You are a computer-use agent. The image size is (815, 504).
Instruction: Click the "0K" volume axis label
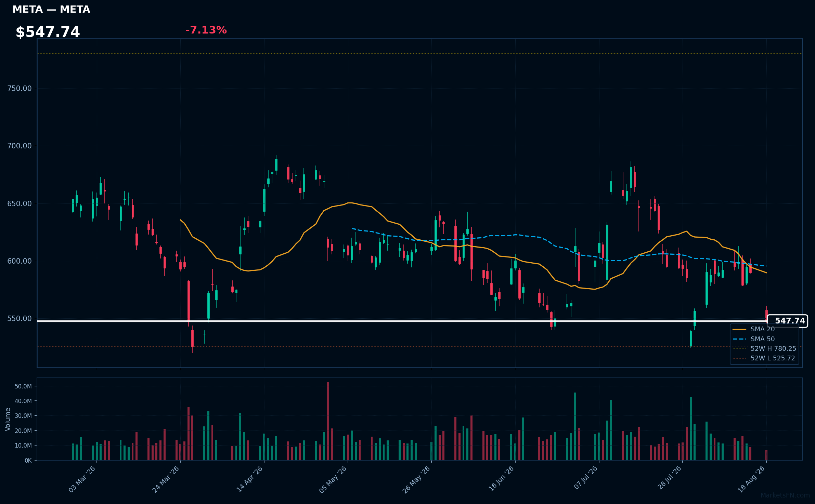[x=28, y=461]
